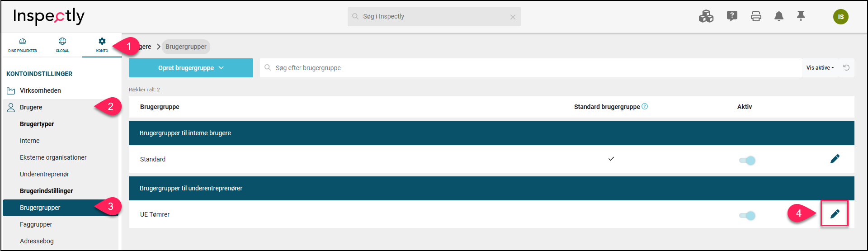Expand the Vis aktive filter dropdown

click(x=820, y=68)
